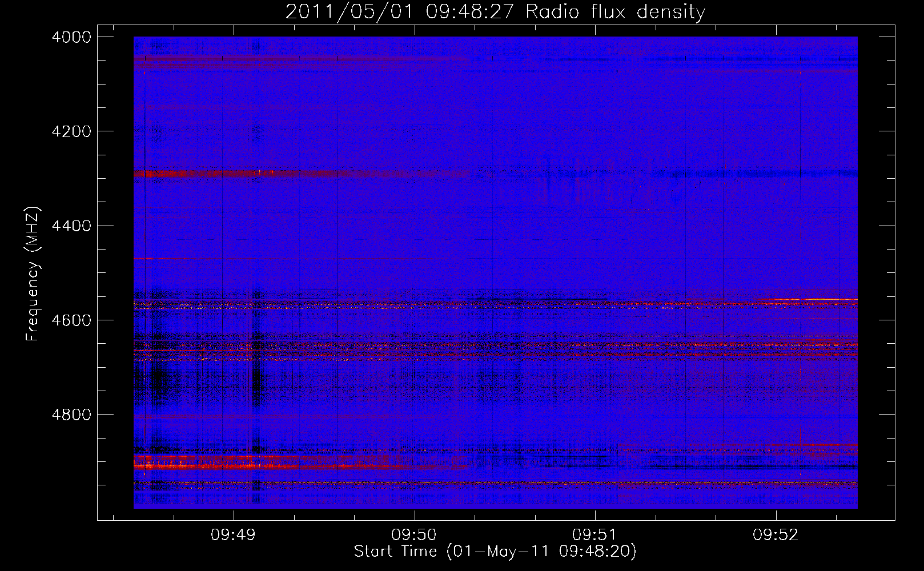Click the red horizontal band near 4290 MHz
The image size is (924, 571).
point(302,173)
